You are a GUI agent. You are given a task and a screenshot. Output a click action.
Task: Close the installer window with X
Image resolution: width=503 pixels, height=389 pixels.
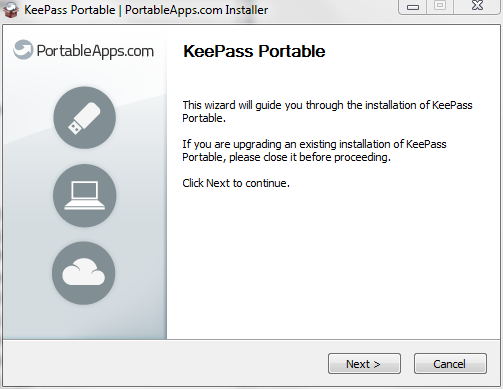(477, 6)
